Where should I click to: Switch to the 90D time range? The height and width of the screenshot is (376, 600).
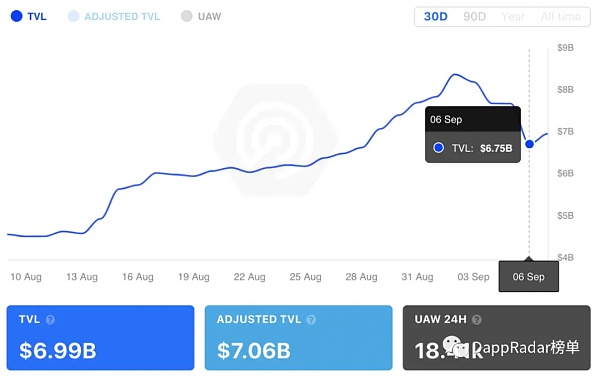474,16
